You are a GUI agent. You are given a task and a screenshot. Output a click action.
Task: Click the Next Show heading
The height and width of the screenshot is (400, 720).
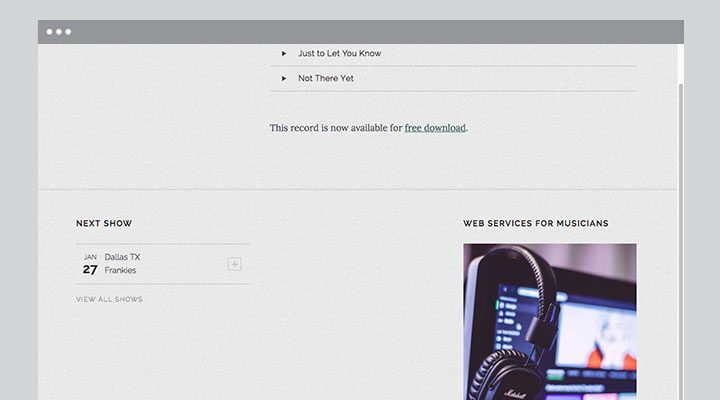pos(104,223)
